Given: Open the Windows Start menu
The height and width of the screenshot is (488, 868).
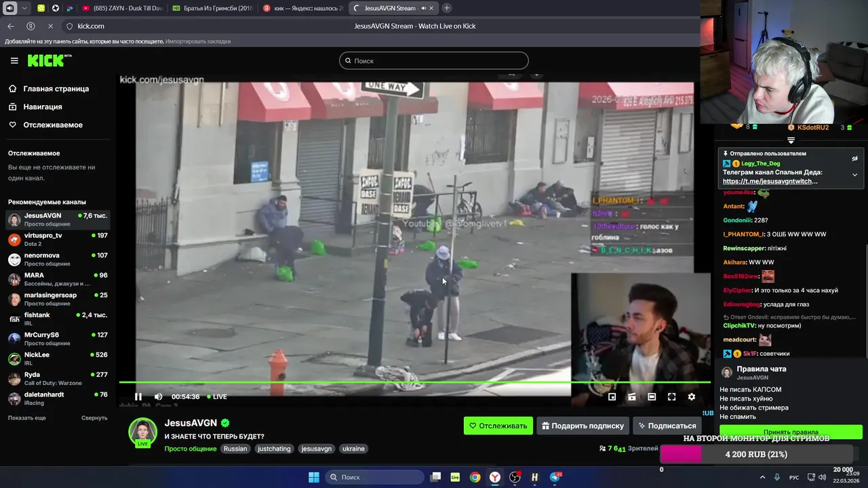Looking at the screenshot, I should (x=314, y=477).
